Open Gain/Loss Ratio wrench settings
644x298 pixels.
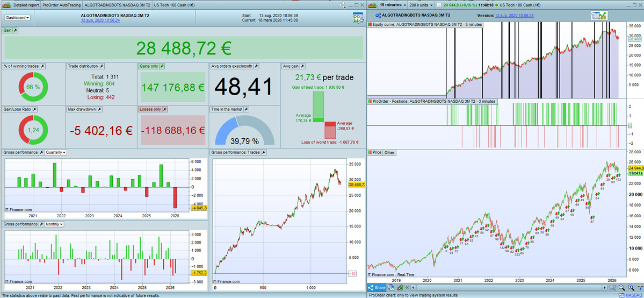(x=34, y=109)
